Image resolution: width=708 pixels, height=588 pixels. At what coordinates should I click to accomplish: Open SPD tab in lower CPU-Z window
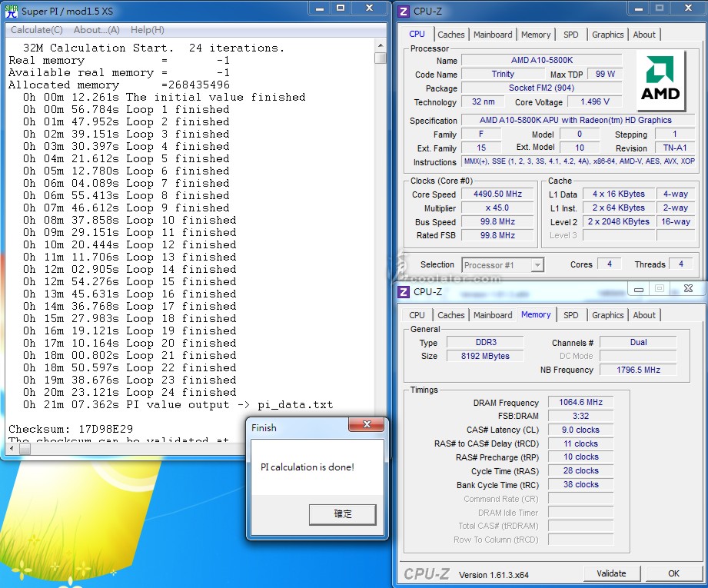pos(570,315)
